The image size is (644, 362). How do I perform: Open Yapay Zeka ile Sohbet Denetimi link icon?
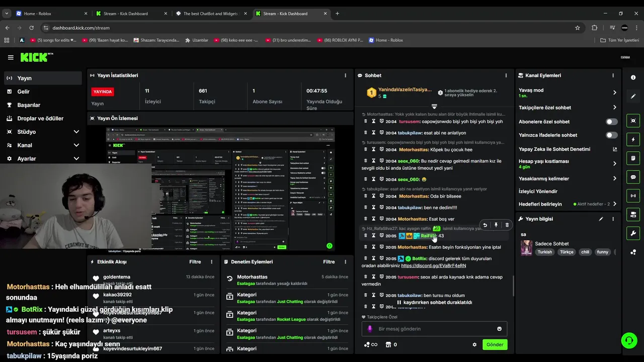point(614,149)
